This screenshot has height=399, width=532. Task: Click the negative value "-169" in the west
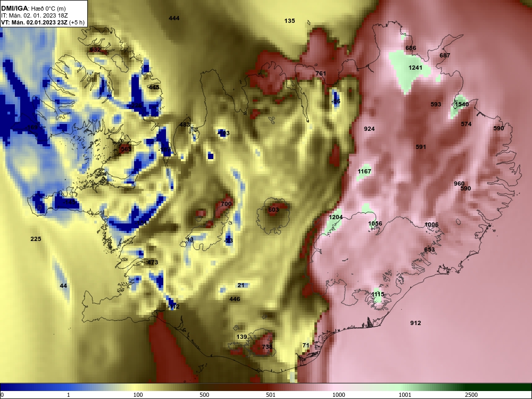pos(31,128)
